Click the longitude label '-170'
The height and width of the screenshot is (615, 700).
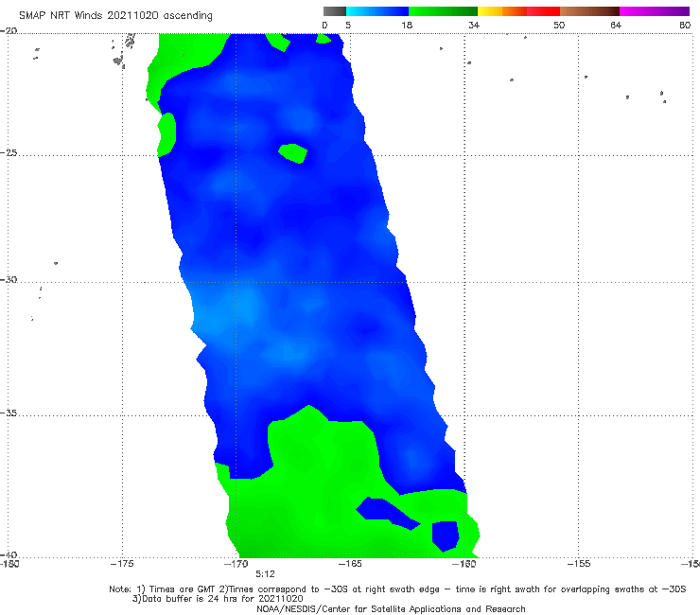click(x=236, y=564)
